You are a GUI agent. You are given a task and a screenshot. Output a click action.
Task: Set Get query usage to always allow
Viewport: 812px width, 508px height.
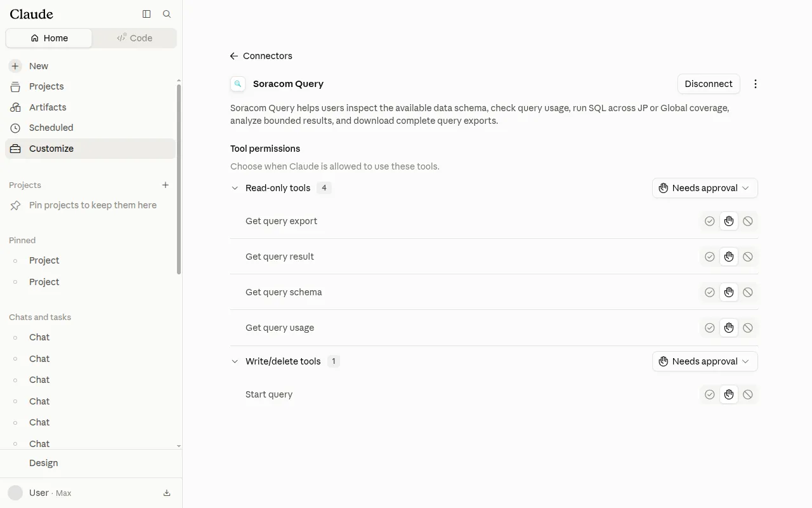tap(710, 328)
